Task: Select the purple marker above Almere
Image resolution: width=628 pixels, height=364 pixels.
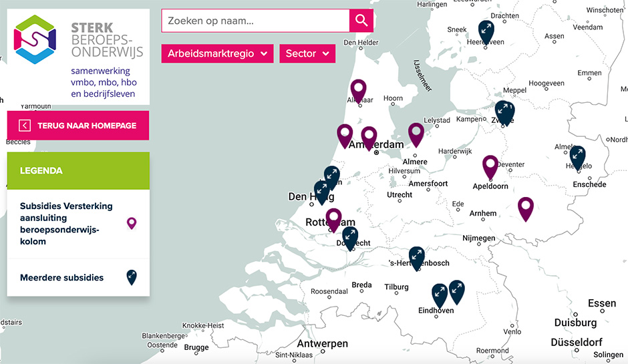Action: pos(416,133)
